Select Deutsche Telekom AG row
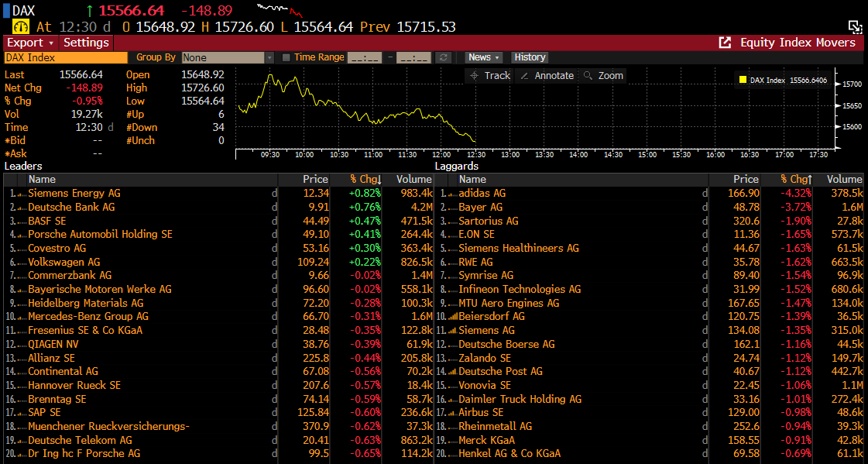Image resolution: width=868 pixels, height=464 pixels. click(x=218, y=440)
